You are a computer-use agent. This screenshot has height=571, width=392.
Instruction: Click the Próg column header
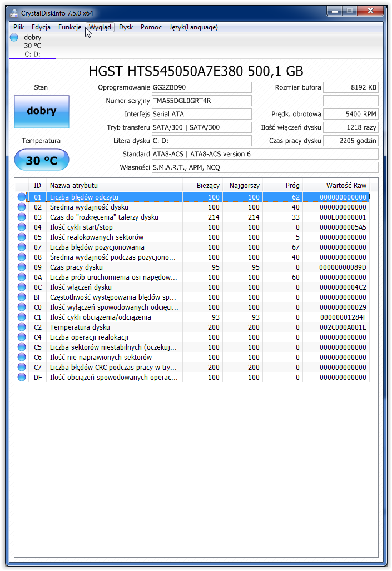[282, 185]
